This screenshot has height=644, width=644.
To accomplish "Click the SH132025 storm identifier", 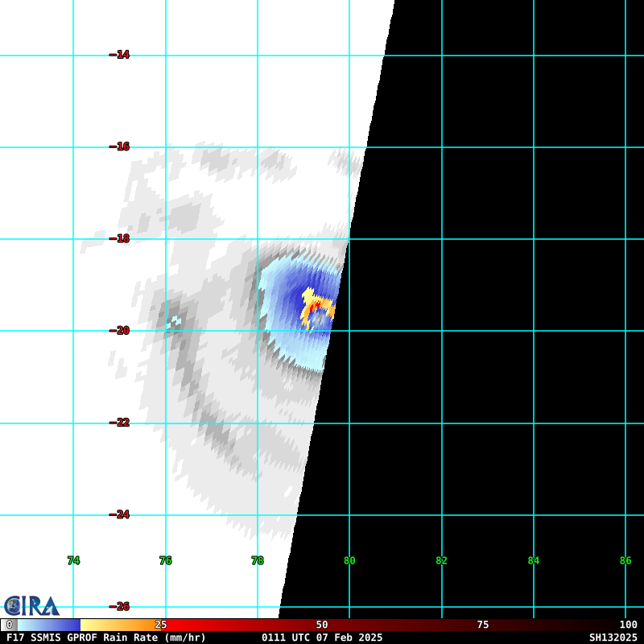I will 613,638.
